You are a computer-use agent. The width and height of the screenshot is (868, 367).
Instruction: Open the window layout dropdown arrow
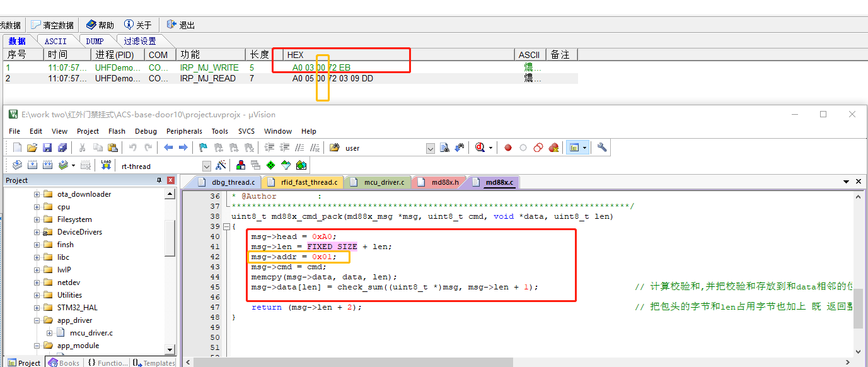[585, 148]
